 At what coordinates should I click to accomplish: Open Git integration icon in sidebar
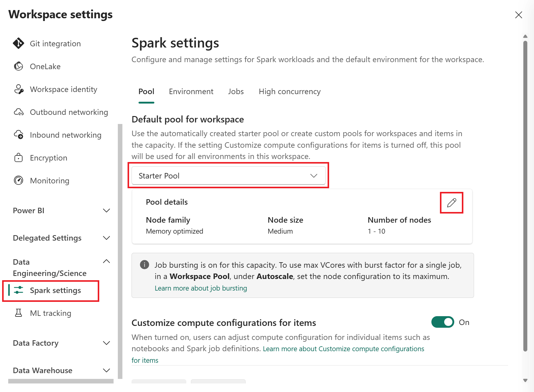coord(19,44)
